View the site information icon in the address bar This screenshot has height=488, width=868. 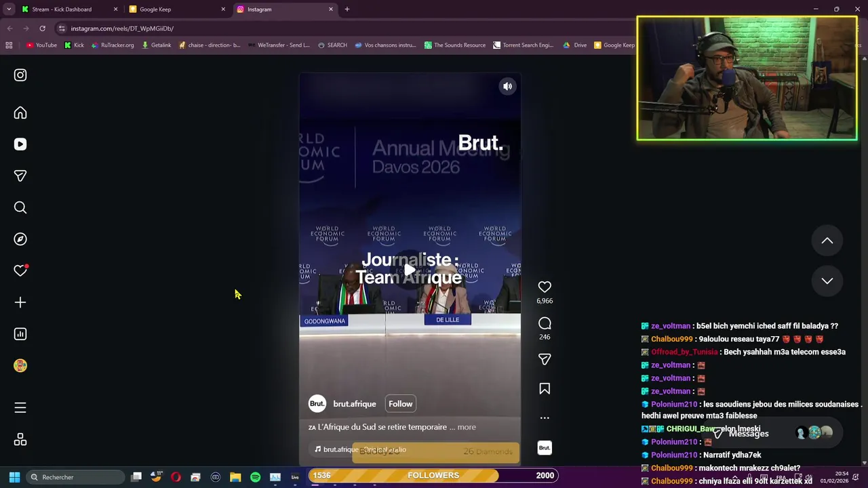point(62,28)
